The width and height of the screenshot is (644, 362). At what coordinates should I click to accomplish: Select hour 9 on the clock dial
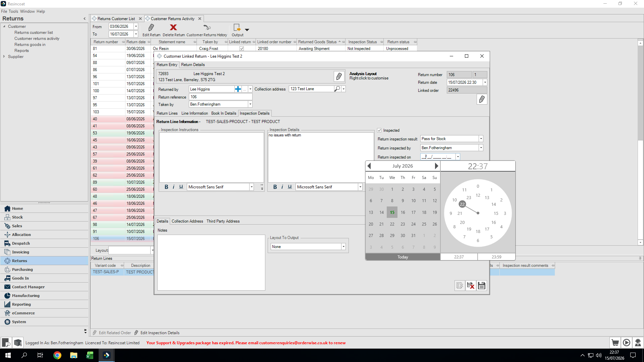pos(451,213)
